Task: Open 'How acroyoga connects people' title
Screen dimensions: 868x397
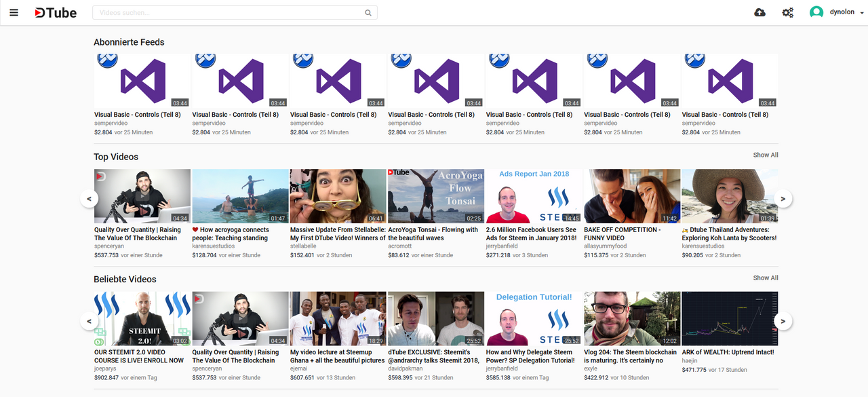Action: point(231,234)
